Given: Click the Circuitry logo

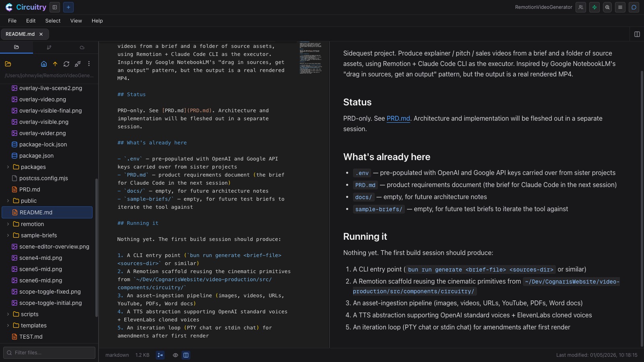Looking at the screenshot, I should pyautogui.click(x=26, y=7).
